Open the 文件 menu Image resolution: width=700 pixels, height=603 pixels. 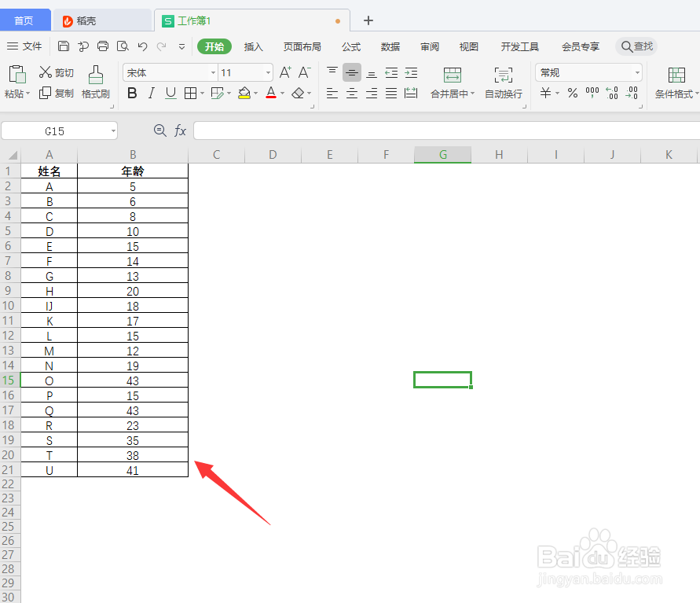pyautogui.click(x=24, y=46)
